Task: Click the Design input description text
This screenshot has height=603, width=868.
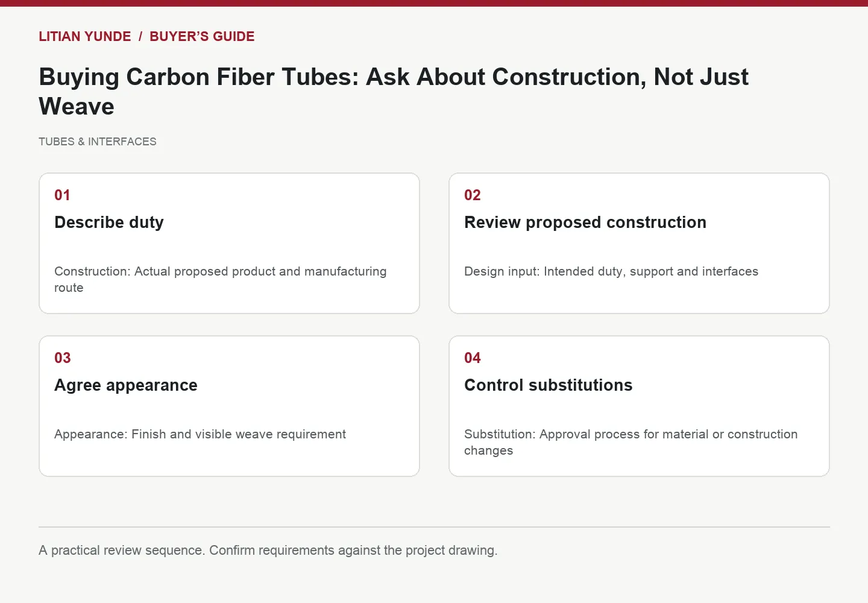Action: [611, 271]
